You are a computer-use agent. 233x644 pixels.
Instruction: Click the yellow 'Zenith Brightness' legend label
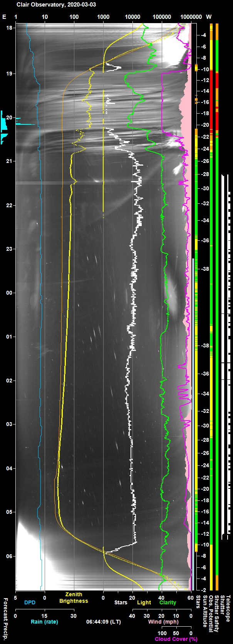[74, 598]
